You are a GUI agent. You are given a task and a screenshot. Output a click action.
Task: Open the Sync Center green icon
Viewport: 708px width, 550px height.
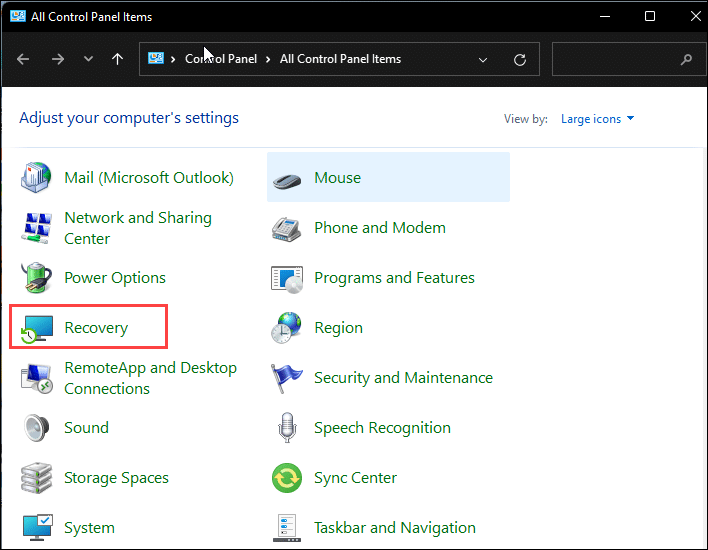[287, 478]
